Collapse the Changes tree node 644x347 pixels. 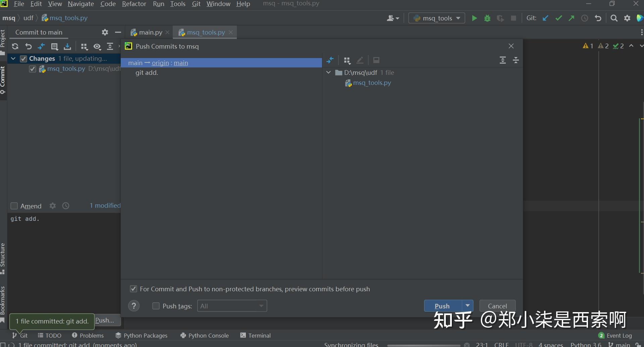click(13, 58)
